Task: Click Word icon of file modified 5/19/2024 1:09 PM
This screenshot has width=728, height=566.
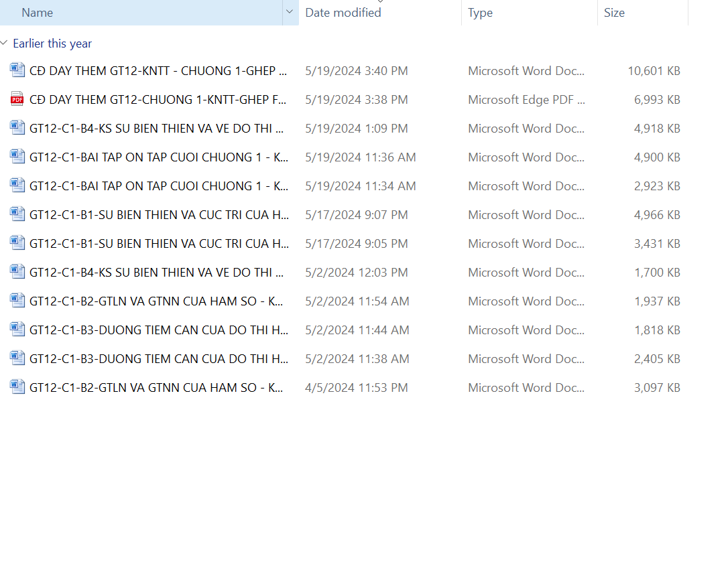Action: 17,129
